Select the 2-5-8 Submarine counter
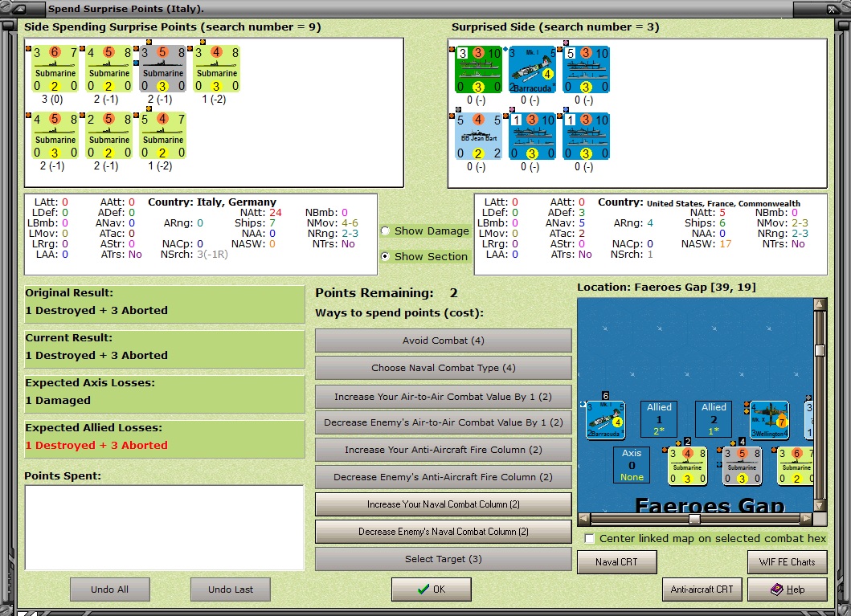 pyautogui.click(x=109, y=136)
